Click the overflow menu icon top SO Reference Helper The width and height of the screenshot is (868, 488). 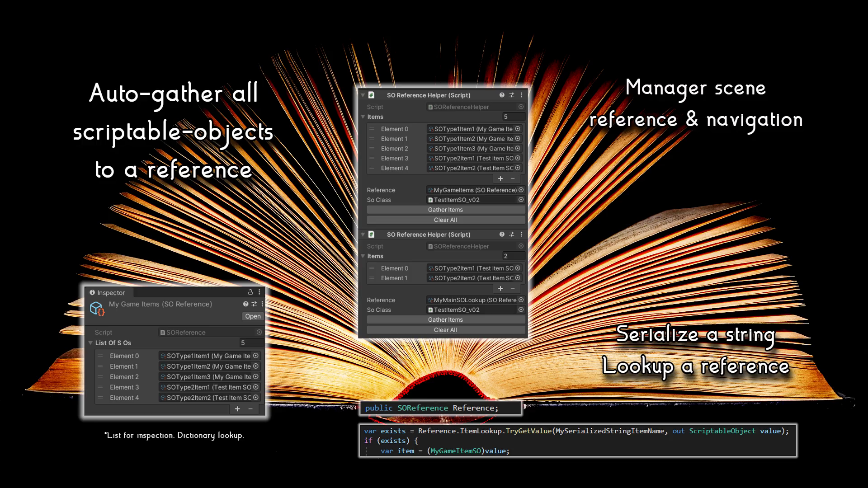click(521, 95)
